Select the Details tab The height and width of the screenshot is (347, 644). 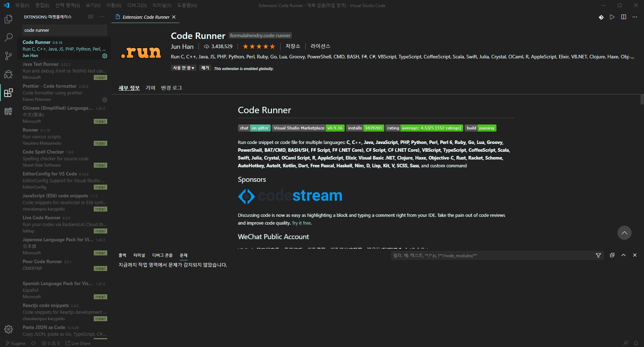click(x=129, y=88)
